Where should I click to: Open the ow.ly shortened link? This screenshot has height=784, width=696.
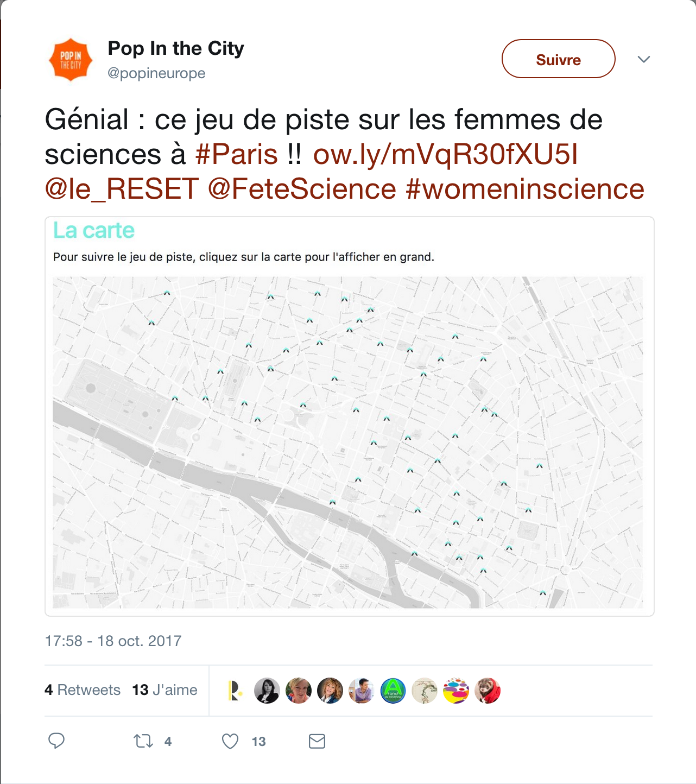point(445,154)
